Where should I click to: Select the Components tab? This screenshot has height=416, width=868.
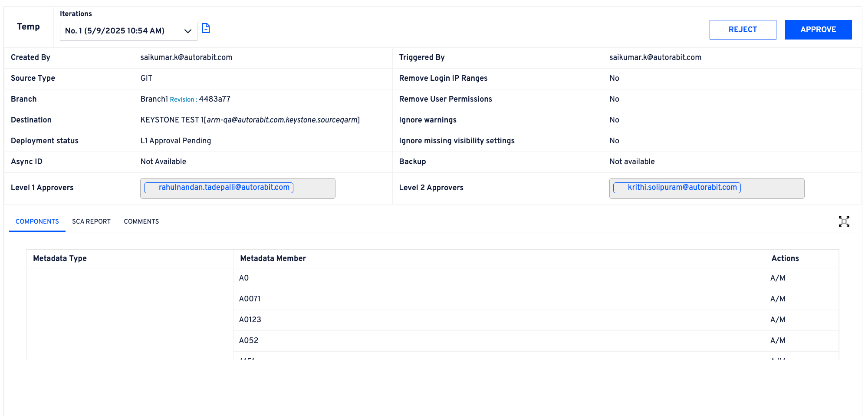[37, 221]
